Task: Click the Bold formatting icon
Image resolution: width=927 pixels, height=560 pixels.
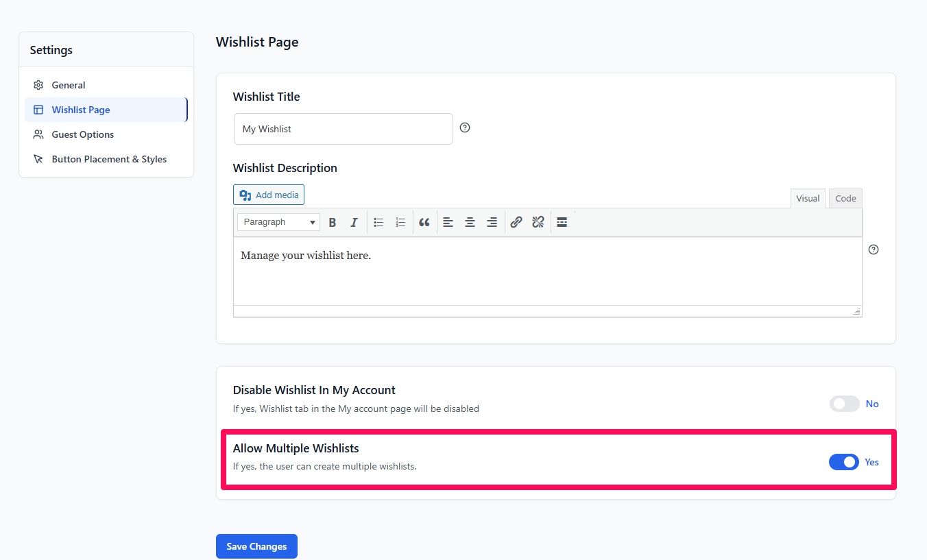Action: [x=333, y=222]
